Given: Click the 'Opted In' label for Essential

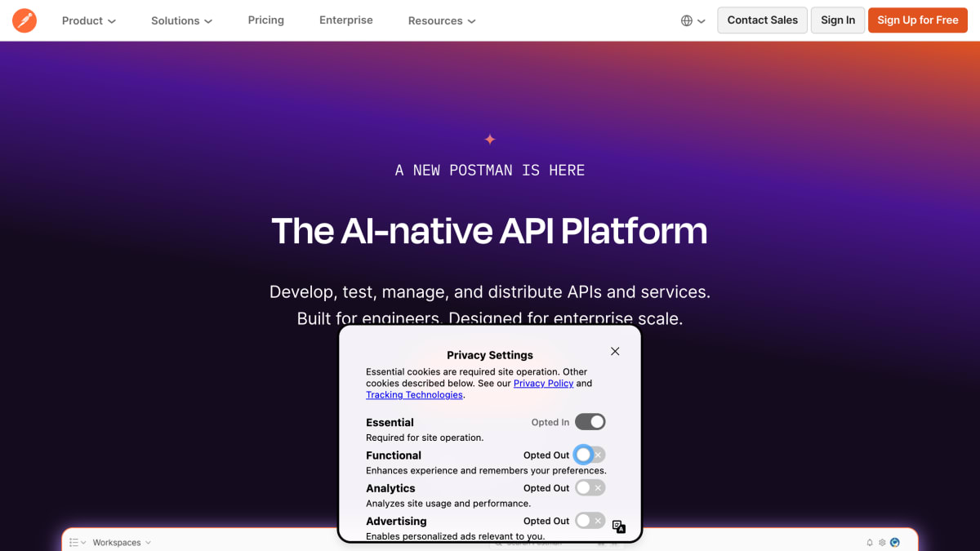Looking at the screenshot, I should tap(550, 422).
